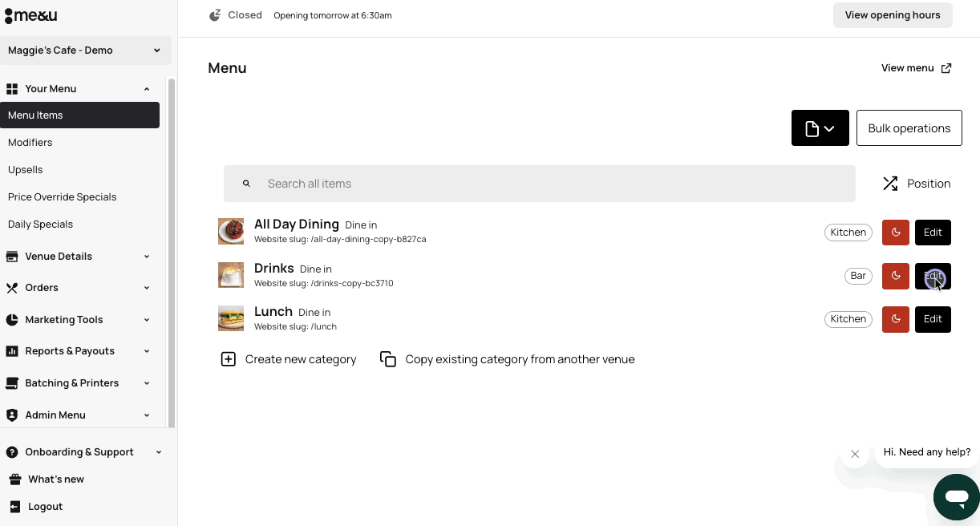This screenshot has height=526, width=980.
Task: Open the chat support bubble
Action: (957, 497)
